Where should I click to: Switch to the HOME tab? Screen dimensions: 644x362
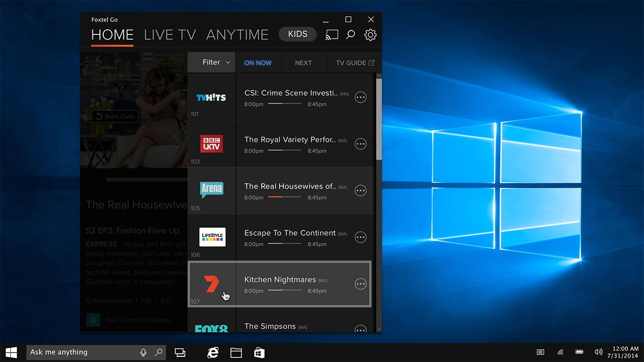coord(112,35)
